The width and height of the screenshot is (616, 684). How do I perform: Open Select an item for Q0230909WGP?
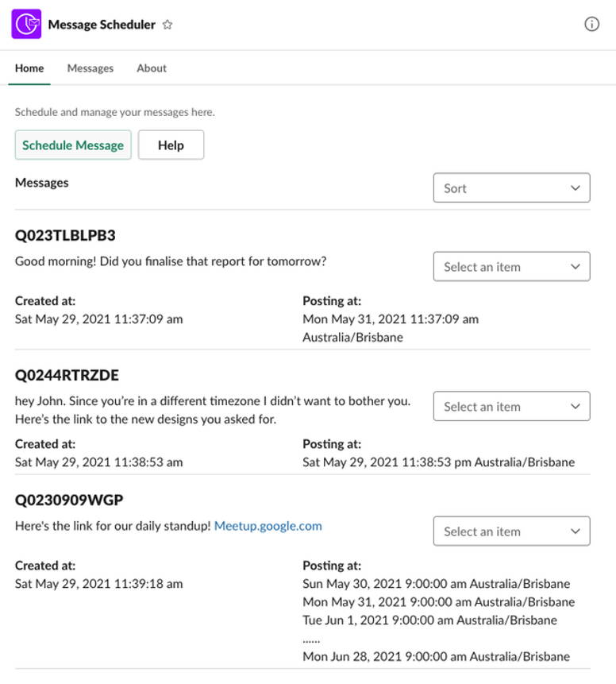point(511,531)
